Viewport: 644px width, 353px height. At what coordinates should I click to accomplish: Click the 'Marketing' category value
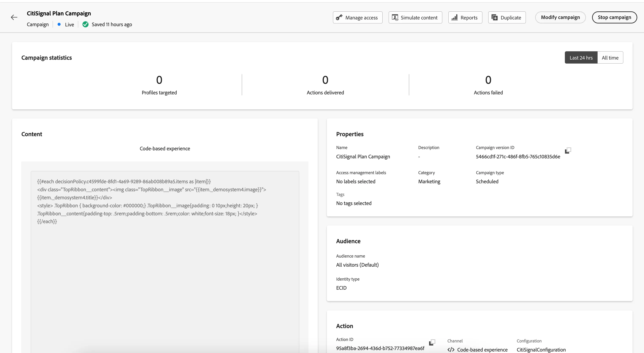coord(429,182)
